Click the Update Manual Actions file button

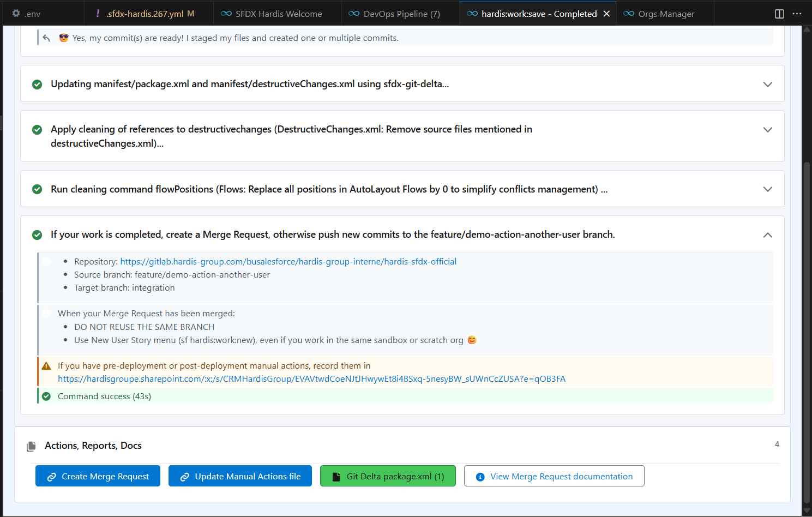pyautogui.click(x=240, y=476)
